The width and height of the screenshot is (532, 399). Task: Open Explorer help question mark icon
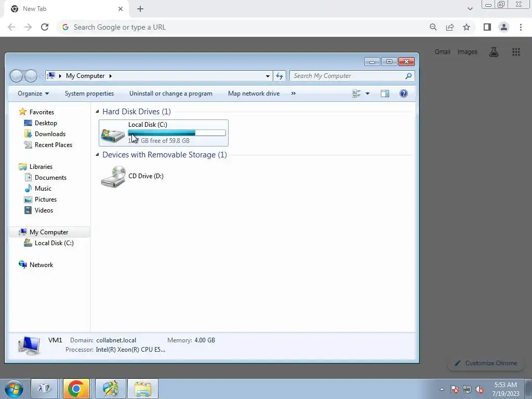403,94
